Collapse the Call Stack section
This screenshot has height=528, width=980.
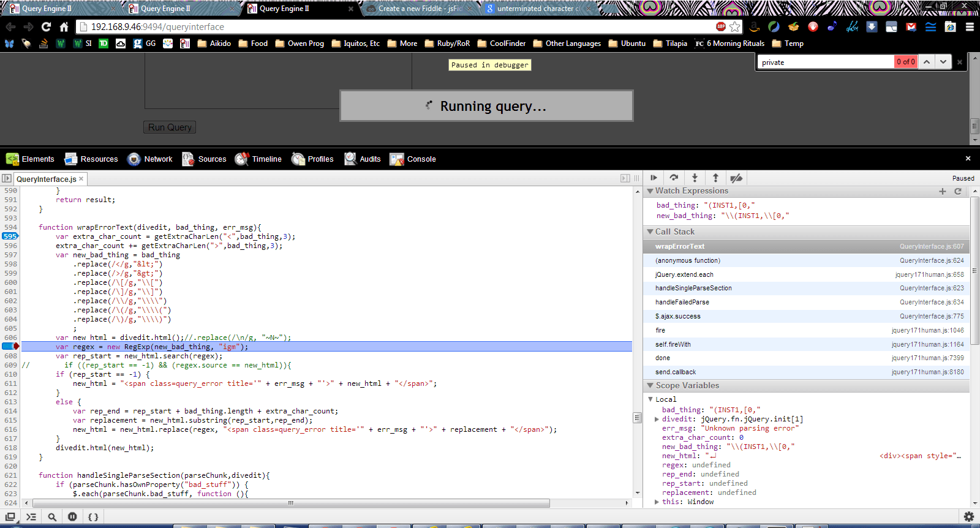650,232
